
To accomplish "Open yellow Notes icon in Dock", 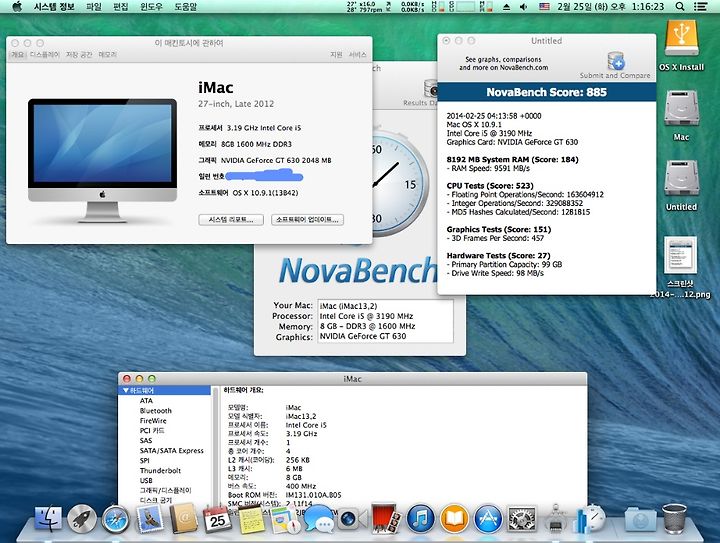I will (x=251, y=520).
